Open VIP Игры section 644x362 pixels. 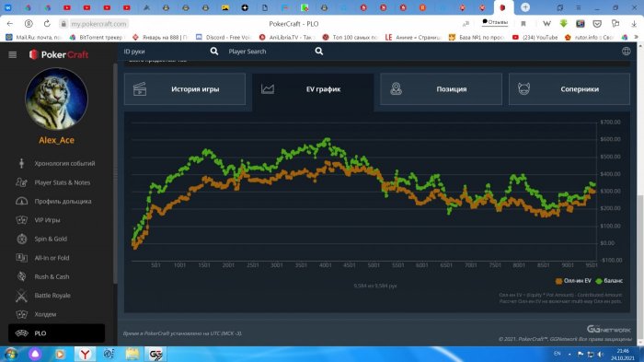tap(47, 220)
